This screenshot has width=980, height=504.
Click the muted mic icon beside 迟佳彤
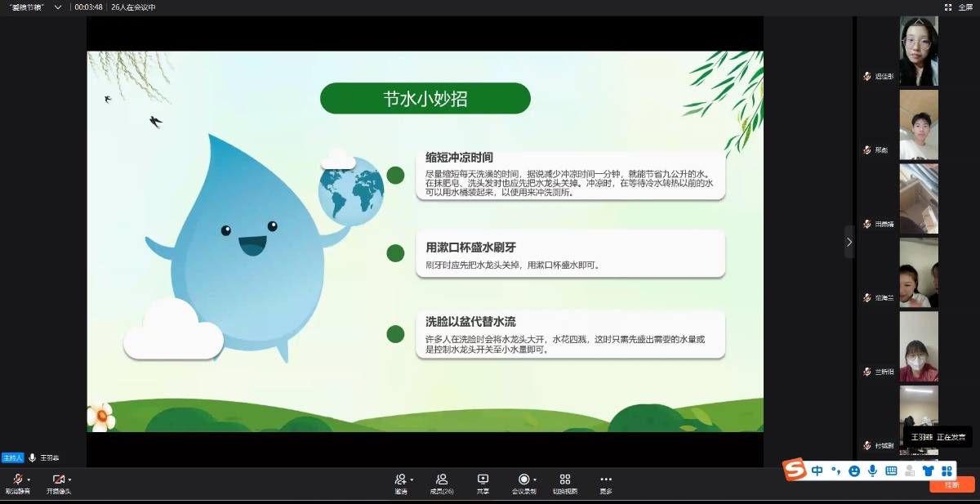(867, 76)
